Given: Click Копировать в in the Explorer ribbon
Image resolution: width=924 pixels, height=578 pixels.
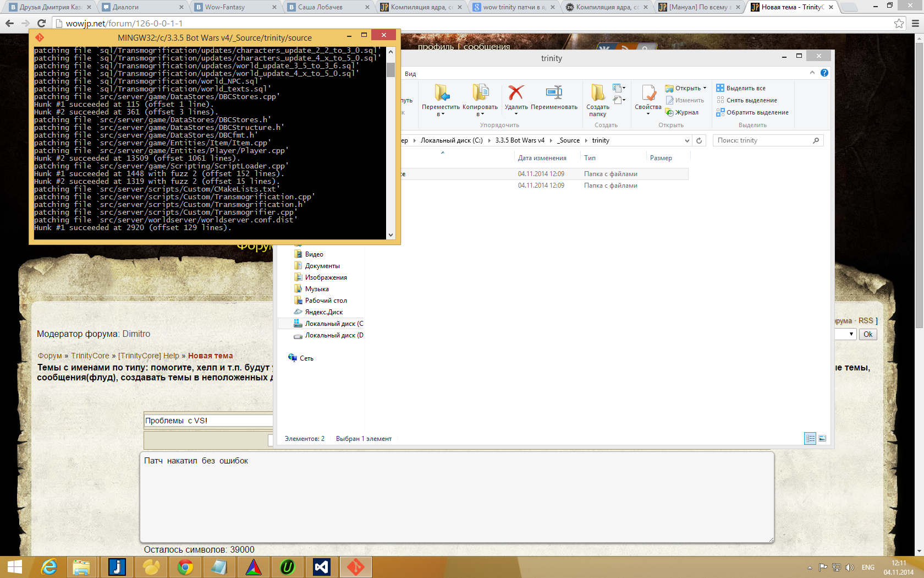Looking at the screenshot, I should (x=480, y=92).
